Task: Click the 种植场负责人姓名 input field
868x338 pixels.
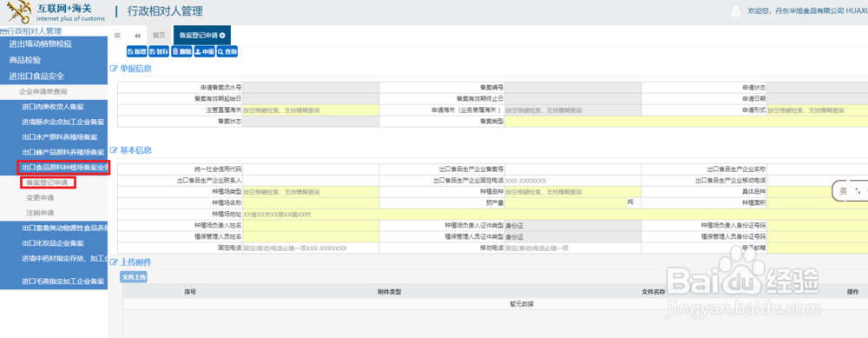Action: tap(311, 226)
